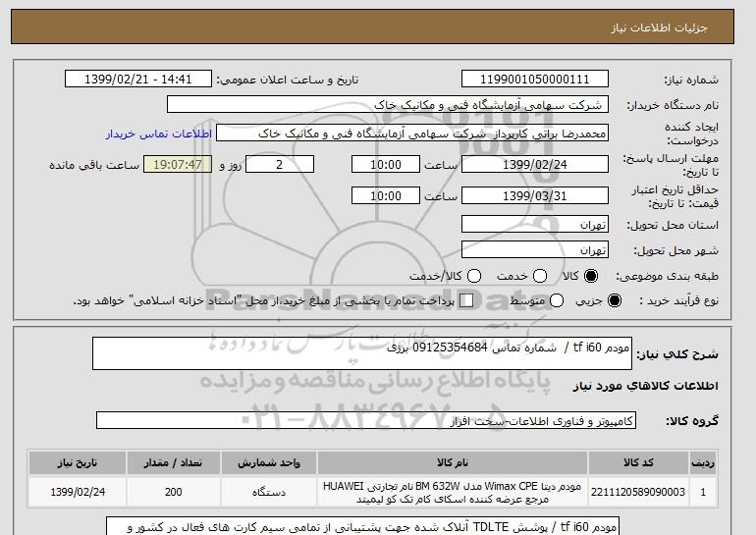Click goods code cell 2211120589090003
This screenshot has height=535, width=756.
click(638, 492)
